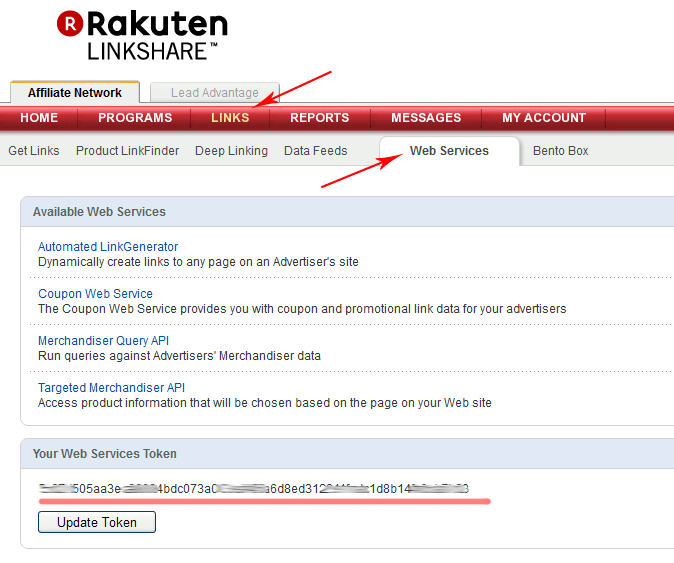Select the web services token string
The height and width of the screenshot is (563, 674).
[x=254, y=489]
